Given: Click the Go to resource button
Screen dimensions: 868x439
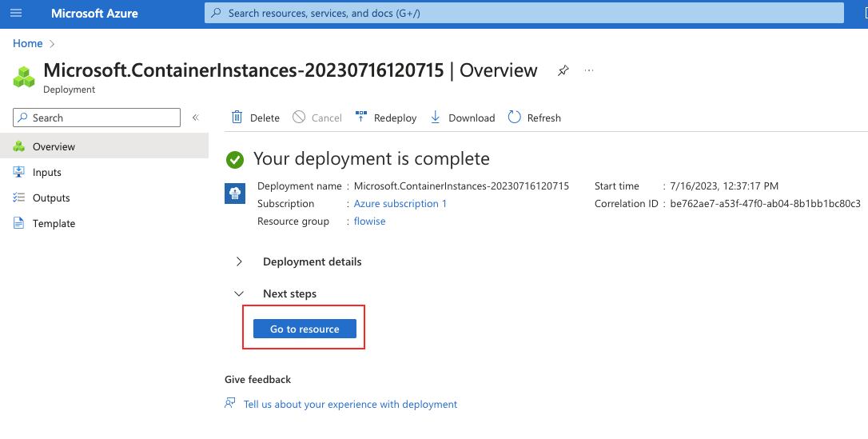Looking at the screenshot, I should coord(305,329).
